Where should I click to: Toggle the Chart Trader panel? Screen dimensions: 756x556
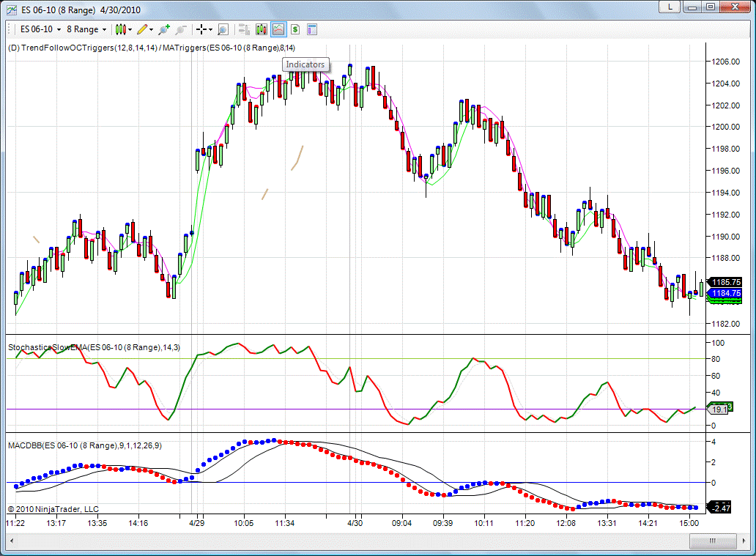tap(243, 29)
